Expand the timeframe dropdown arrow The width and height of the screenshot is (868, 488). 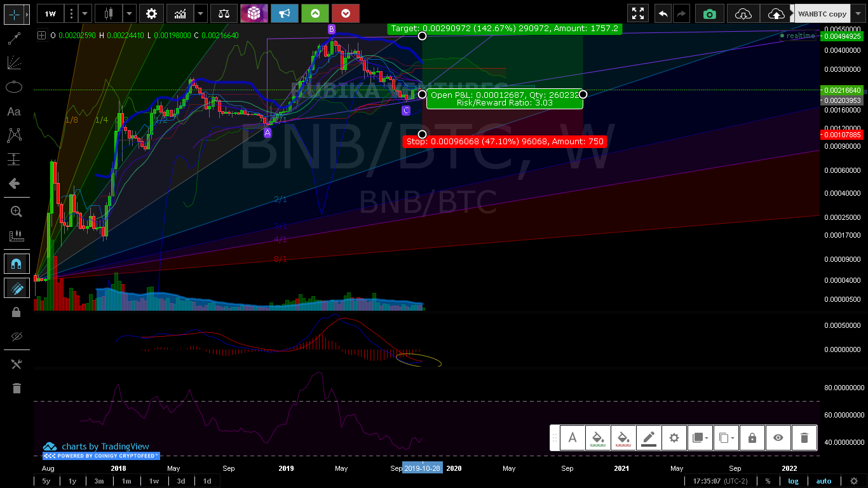point(86,13)
